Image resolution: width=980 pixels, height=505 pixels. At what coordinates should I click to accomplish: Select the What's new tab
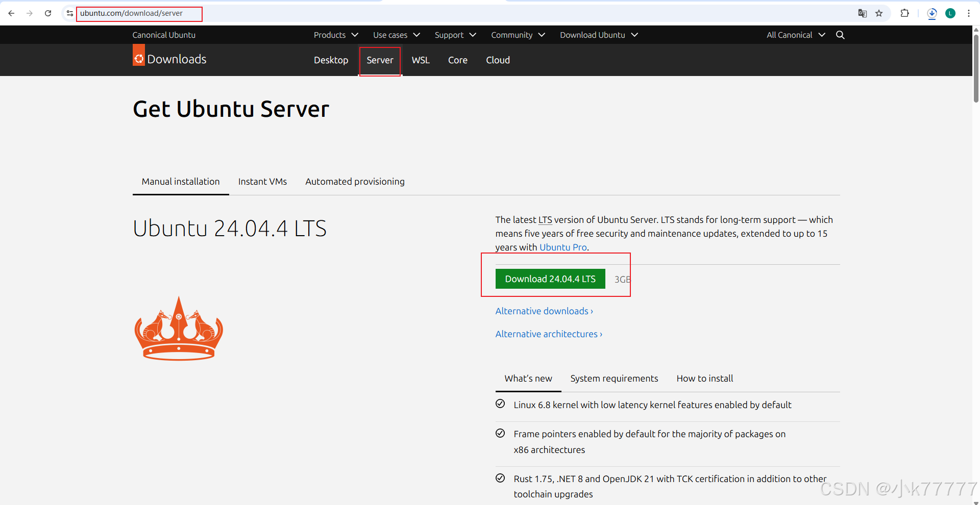point(528,378)
